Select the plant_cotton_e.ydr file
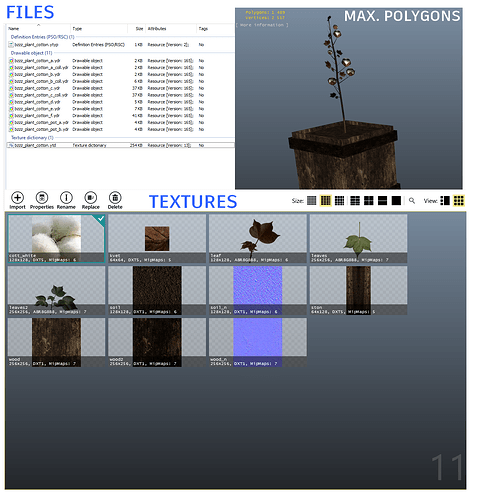500x500 pixels. [121, 109]
